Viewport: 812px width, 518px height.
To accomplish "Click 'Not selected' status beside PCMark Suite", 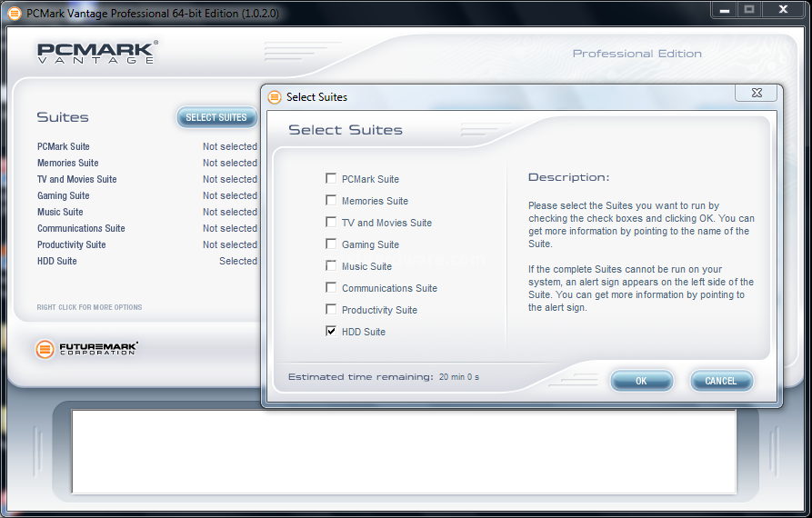I will (x=230, y=146).
